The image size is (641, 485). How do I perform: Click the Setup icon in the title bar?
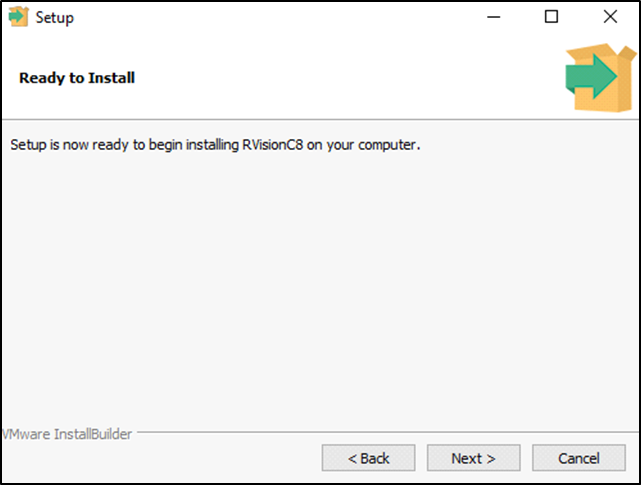click(18, 17)
